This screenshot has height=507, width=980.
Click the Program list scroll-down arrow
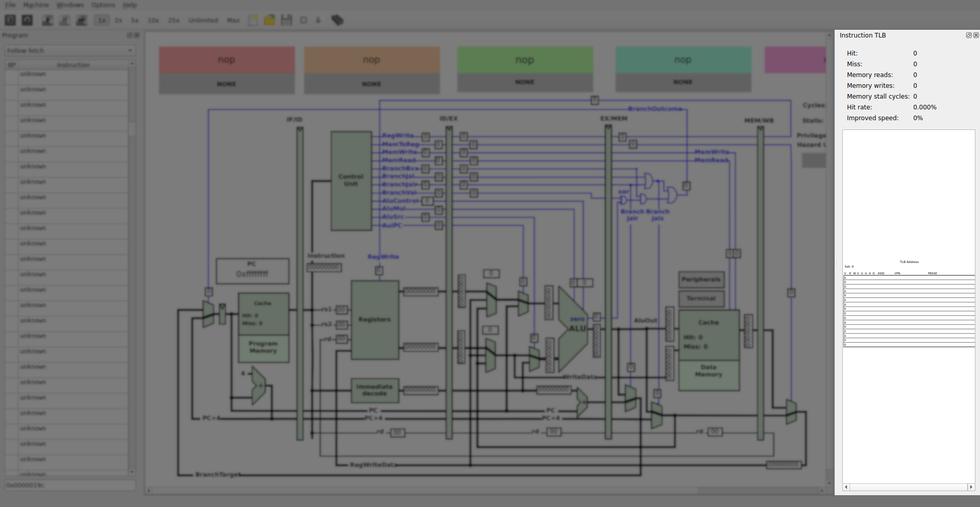pyautogui.click(x=132, y=472)
